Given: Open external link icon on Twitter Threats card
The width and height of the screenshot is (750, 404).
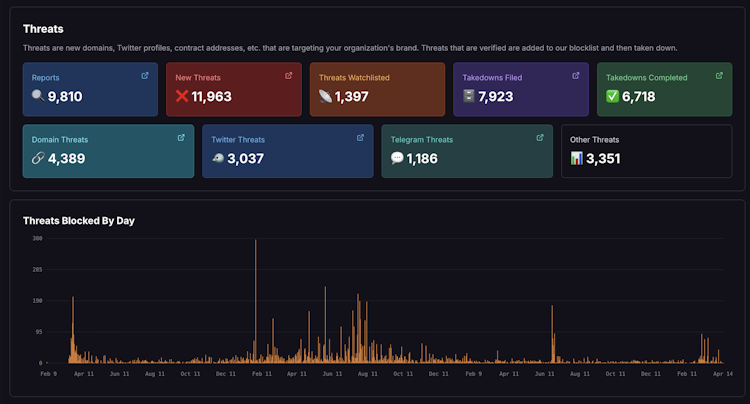Looking at the screenshot, I should tap(361, 138).
